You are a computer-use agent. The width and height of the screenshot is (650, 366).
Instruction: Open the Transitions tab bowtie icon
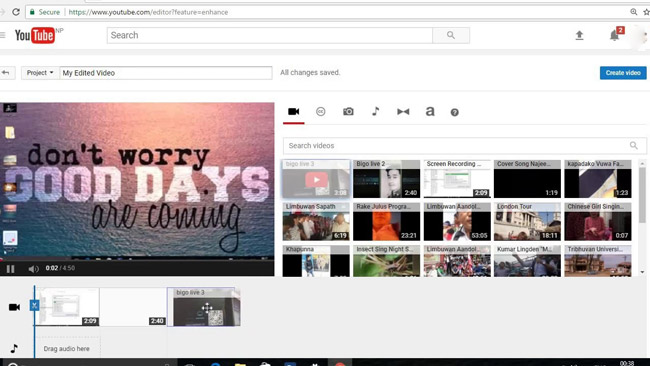(x=403, y=111)
